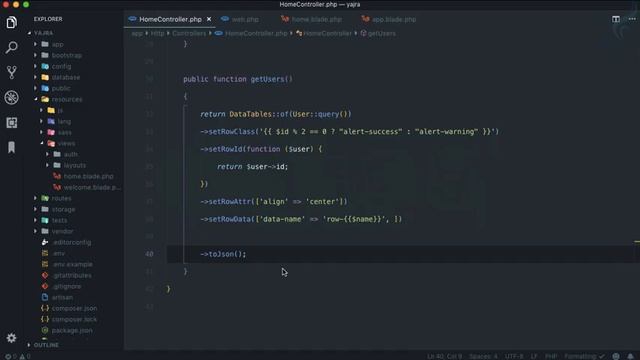The image size is (640, 360).
Task: Open the notifications bell in status bar
Action: coord(631,356)
